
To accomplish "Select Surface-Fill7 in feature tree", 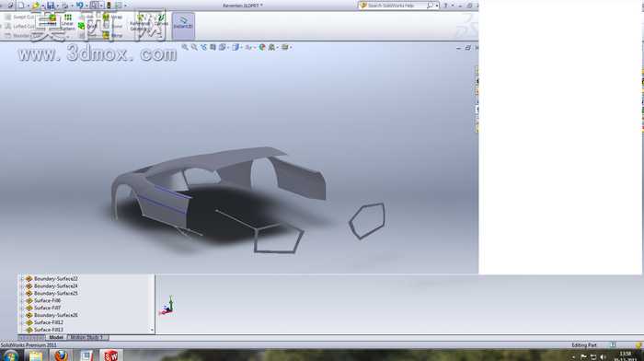I will pyautogui.click(x=47, y=308).
